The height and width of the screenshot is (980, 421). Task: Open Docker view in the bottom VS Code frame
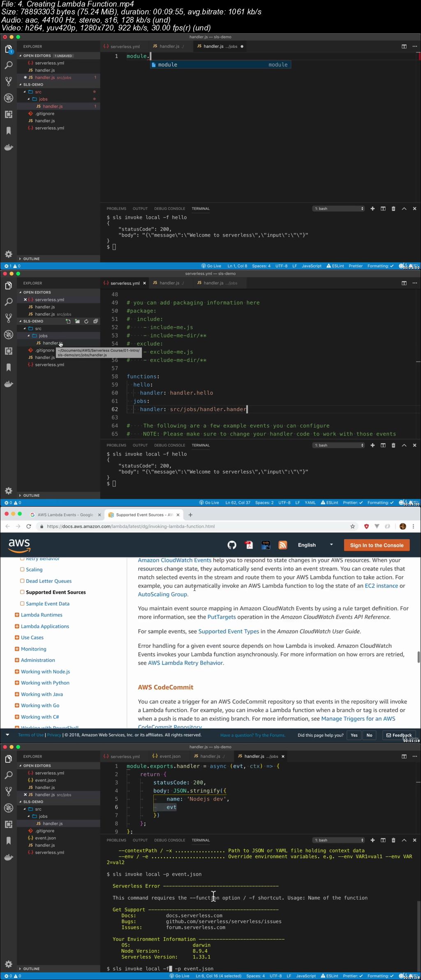(x=8, y=857)
